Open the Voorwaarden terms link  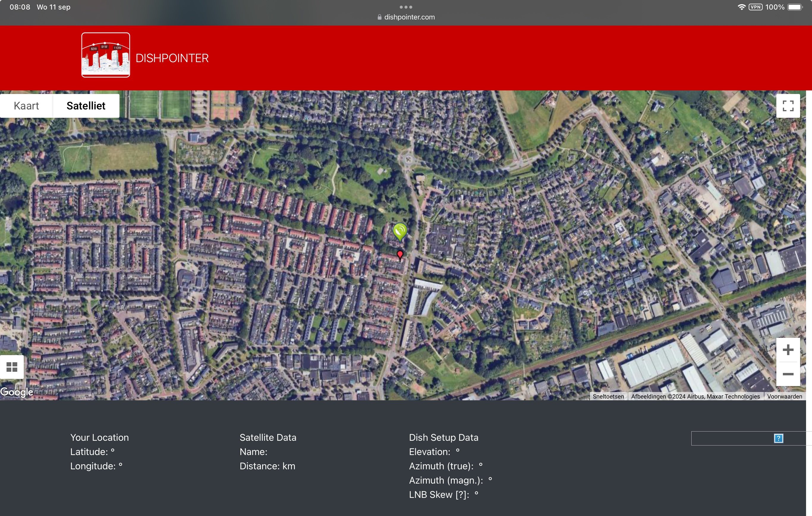coord(784,396)
